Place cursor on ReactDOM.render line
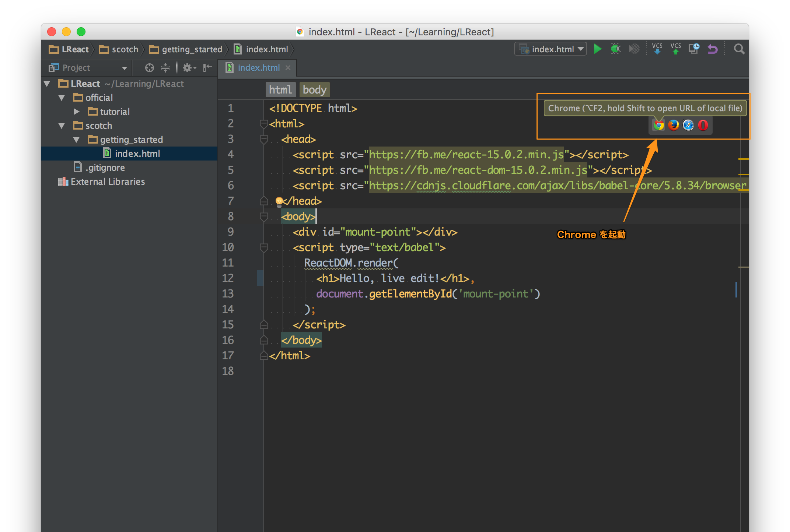The height and width of the screenshot is (532, 790). 351,263
